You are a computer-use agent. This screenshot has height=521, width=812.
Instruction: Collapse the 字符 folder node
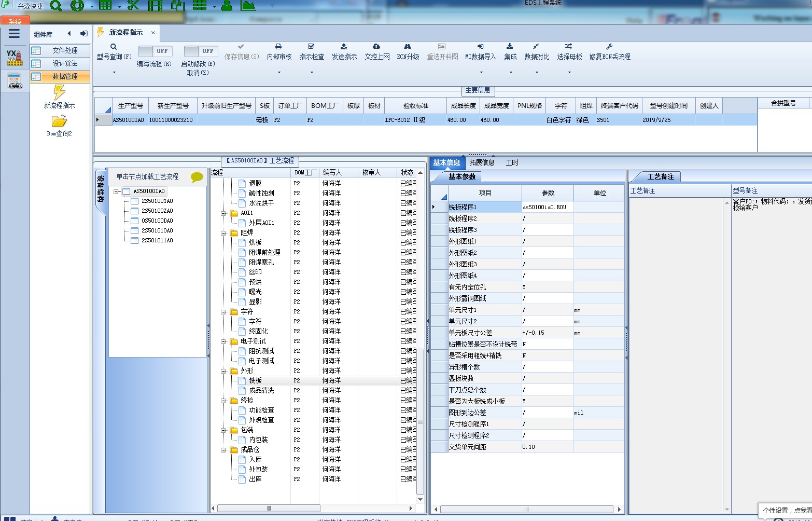[224, 312]
